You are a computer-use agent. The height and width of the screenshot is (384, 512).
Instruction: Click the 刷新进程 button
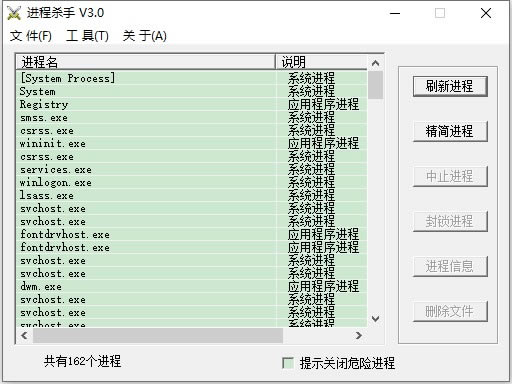click(450, 86)
